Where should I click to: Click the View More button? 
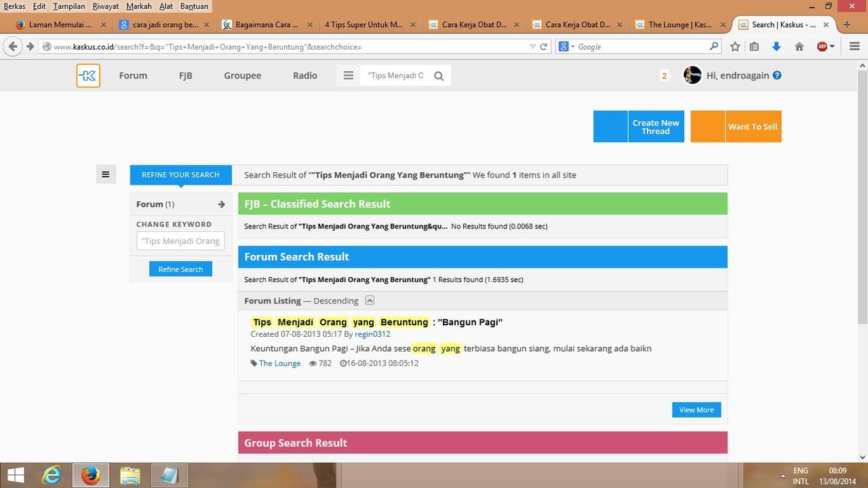pos(696,410)
